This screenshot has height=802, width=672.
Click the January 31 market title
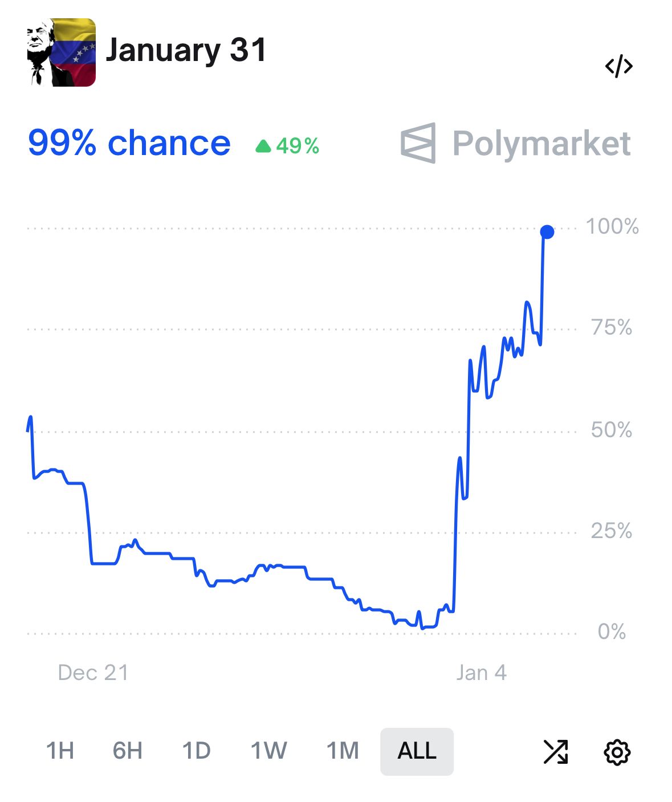186,50
